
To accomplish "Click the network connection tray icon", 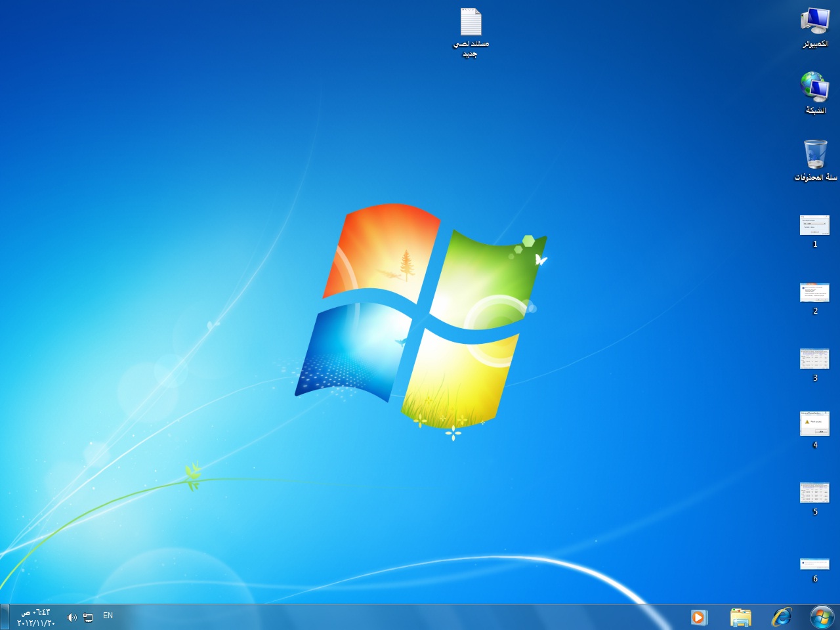I will coord(88,617).
